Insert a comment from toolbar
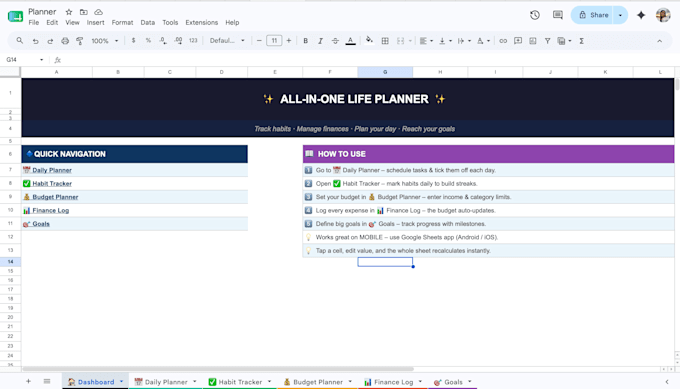The height and width of the screenshot is (389, 680). (x=518, y=41)
